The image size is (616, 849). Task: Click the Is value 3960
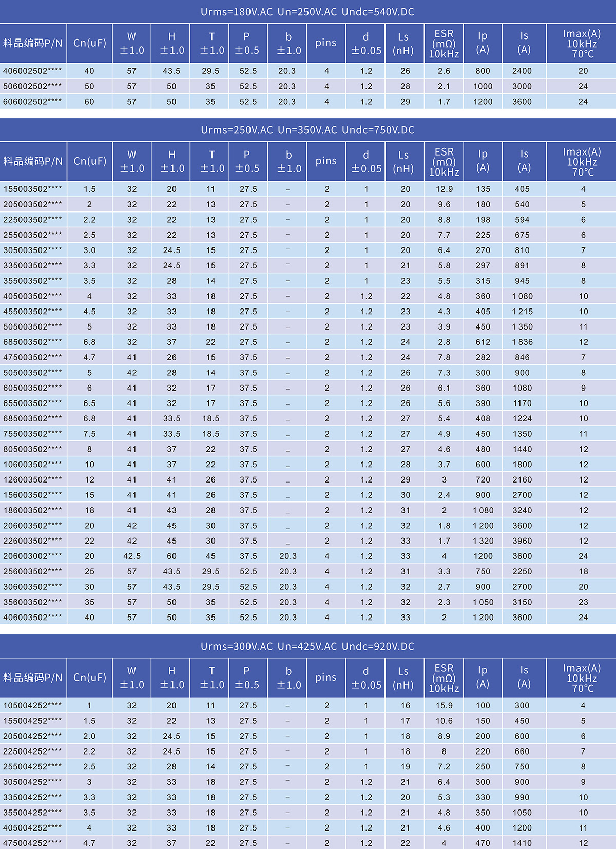522,541
